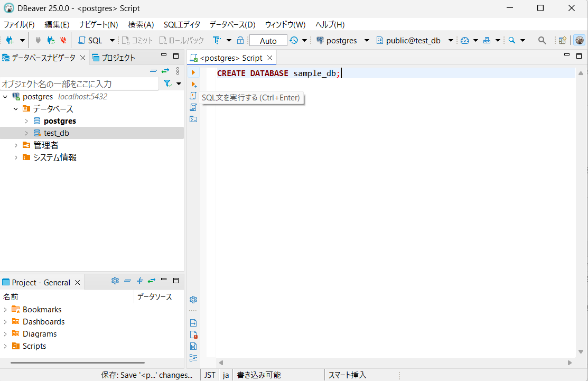Click the SQL button in the toolbar

click(x=90, y=40)
